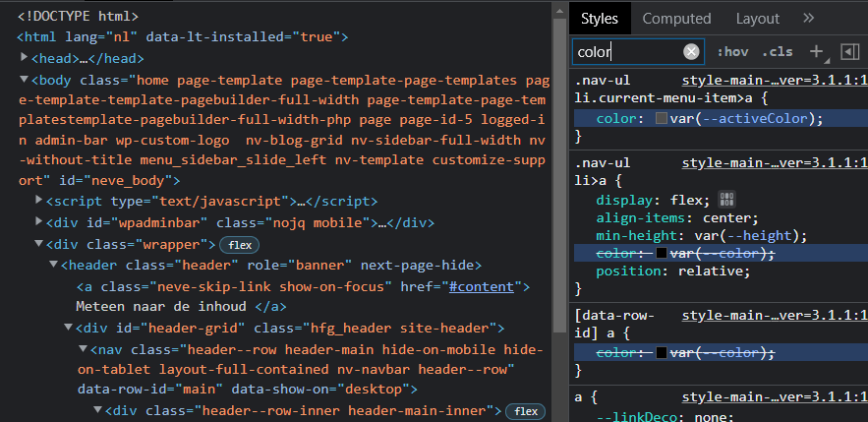Collapse the header--row-inner div
Image resolution: width=868 pixels, height=422 pixels.
coord(98,409)
